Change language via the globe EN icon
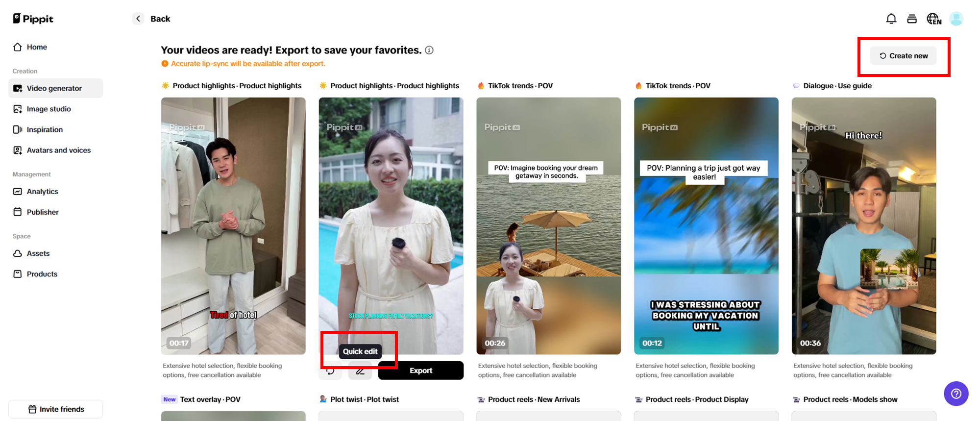This screenshot has width=980, height=421. (x=933, y=19)
